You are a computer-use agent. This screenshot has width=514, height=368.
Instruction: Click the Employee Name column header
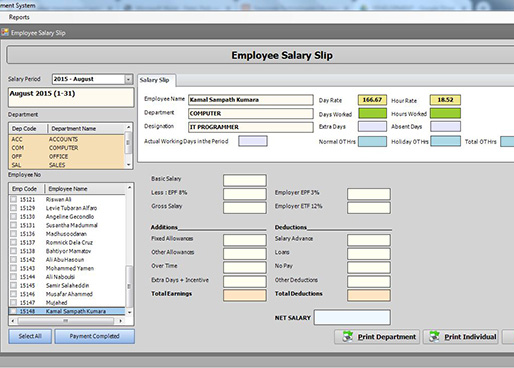click(x=85, y=189)
